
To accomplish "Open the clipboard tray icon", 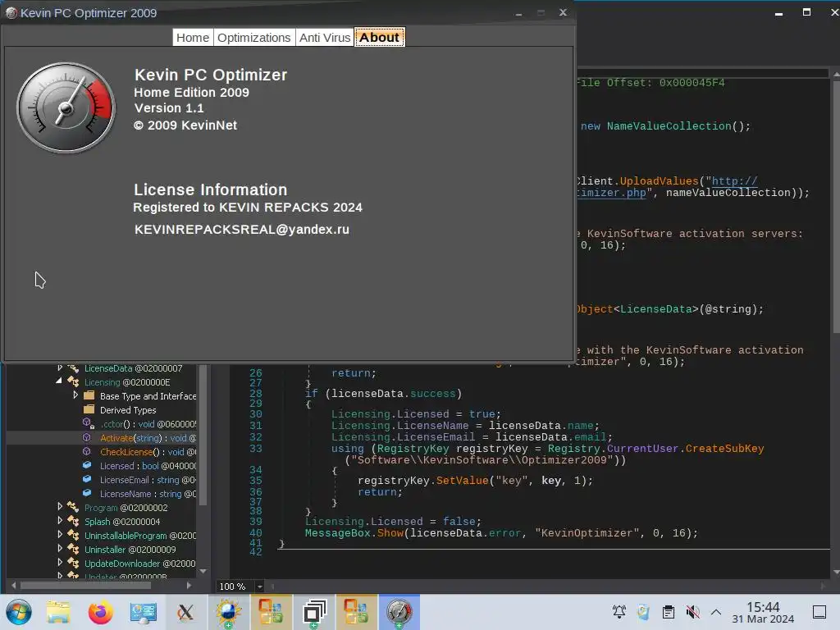I will coord(668,612).
